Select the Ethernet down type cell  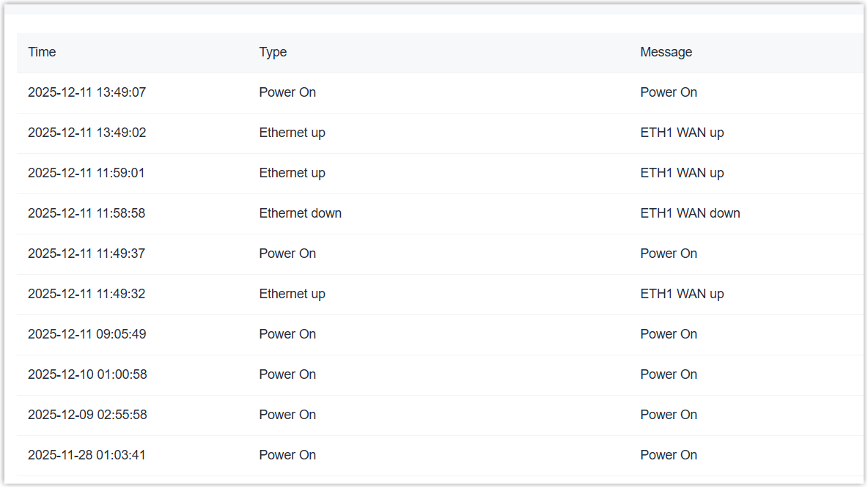(300, 213)
